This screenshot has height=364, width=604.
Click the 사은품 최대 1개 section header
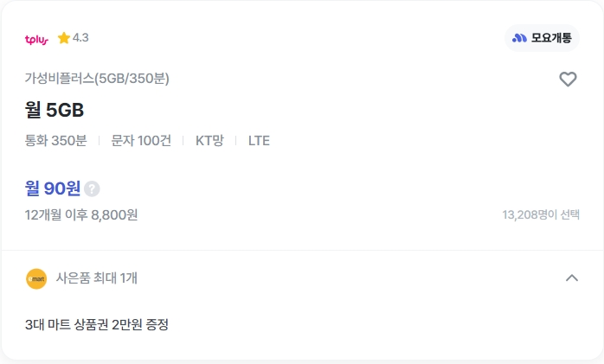pyautogui.click(x=96, y=278)
